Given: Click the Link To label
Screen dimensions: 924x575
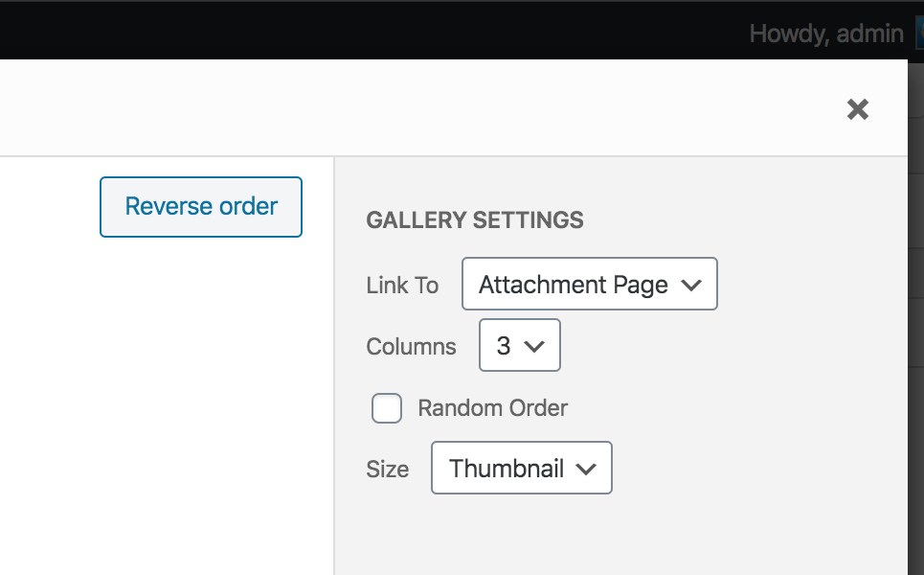Looking at the screenshot, I should 402,286.
